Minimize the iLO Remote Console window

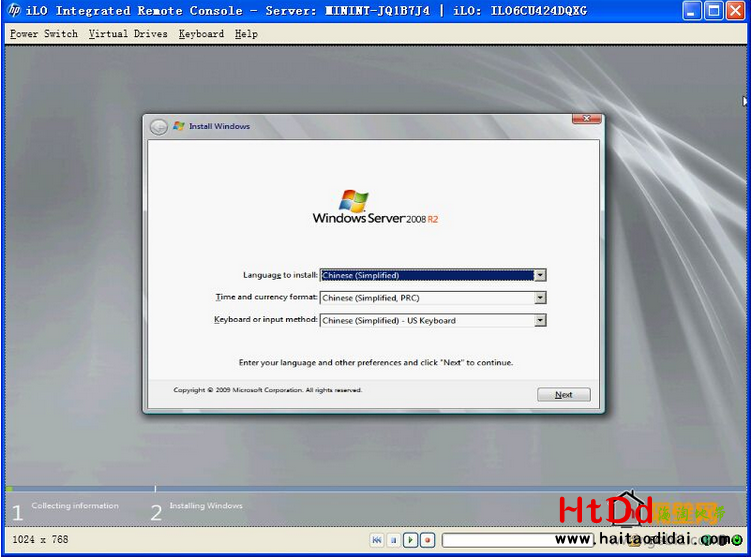(691, 11)
